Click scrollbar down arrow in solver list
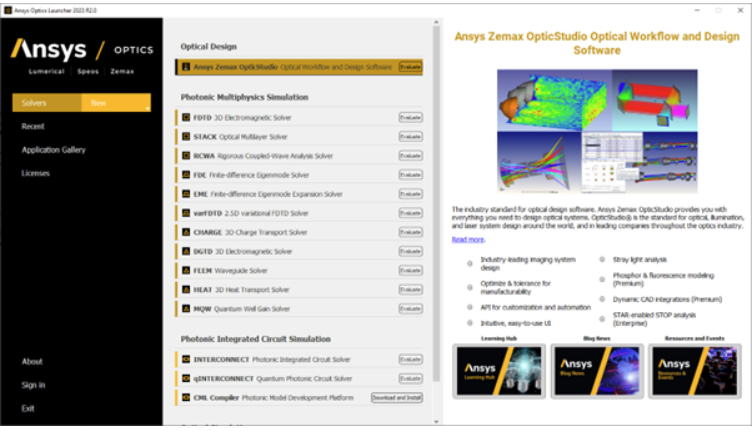755x431 pixels. 436,421
